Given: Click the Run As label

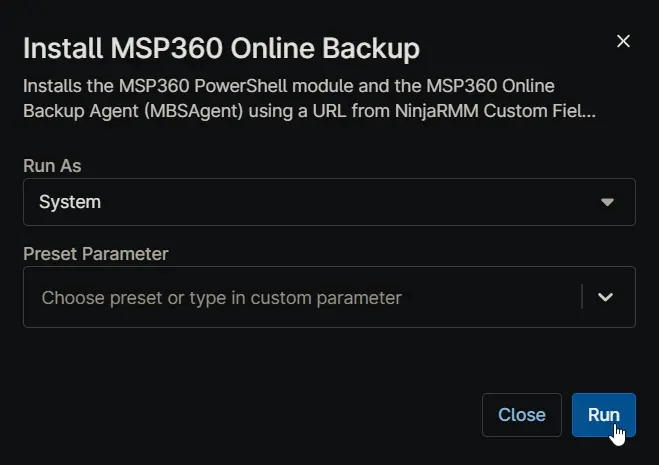Looking at the screenshot, I should click(52, 166).
